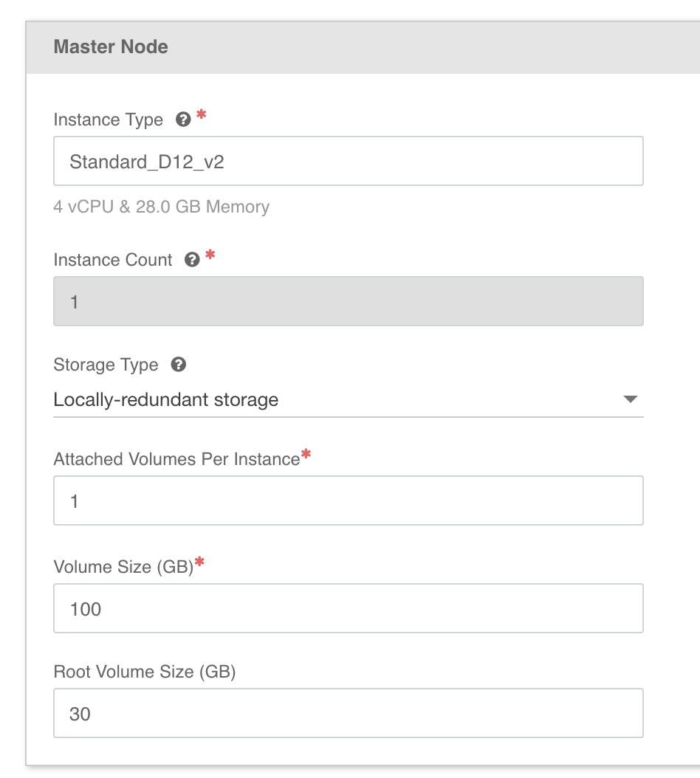Screen dimensions: 700x778
Task: Click inside the Volume Size field showing 100
Action: click(347, 608)
